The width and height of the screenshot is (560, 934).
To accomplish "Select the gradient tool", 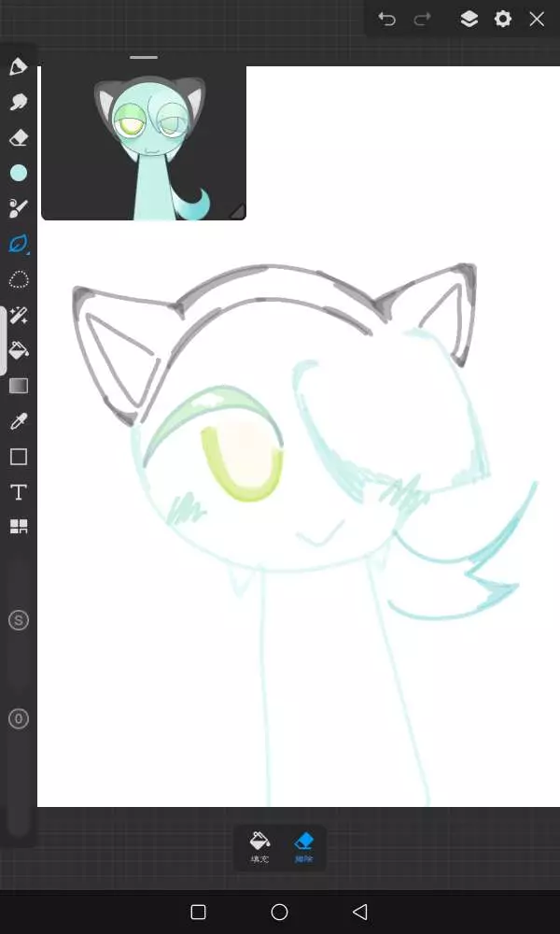I will coord(19,386).
